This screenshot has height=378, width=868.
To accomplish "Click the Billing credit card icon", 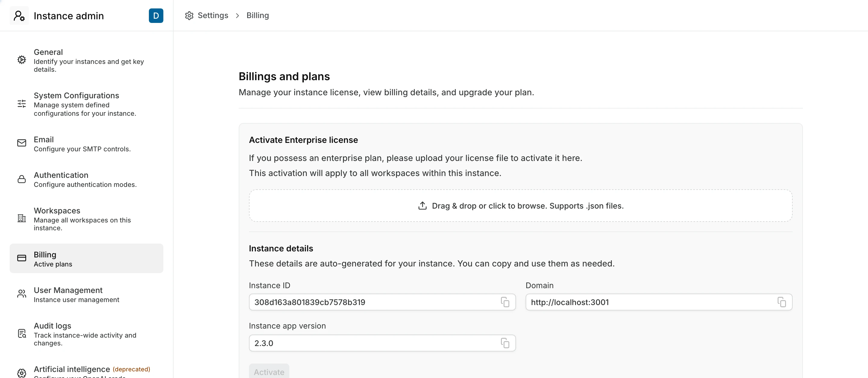I will (x=22, y=258).
